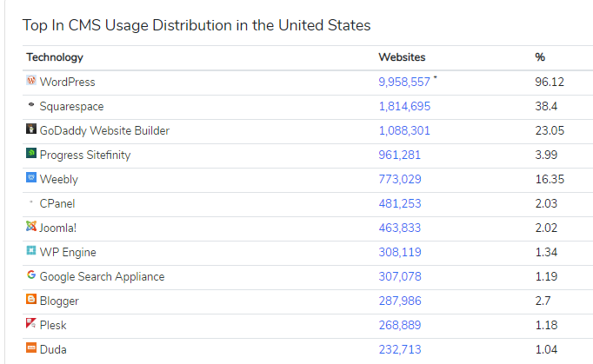Click the Duda logo icon
The height and width of the screenshot is (364, 593).
31,347
